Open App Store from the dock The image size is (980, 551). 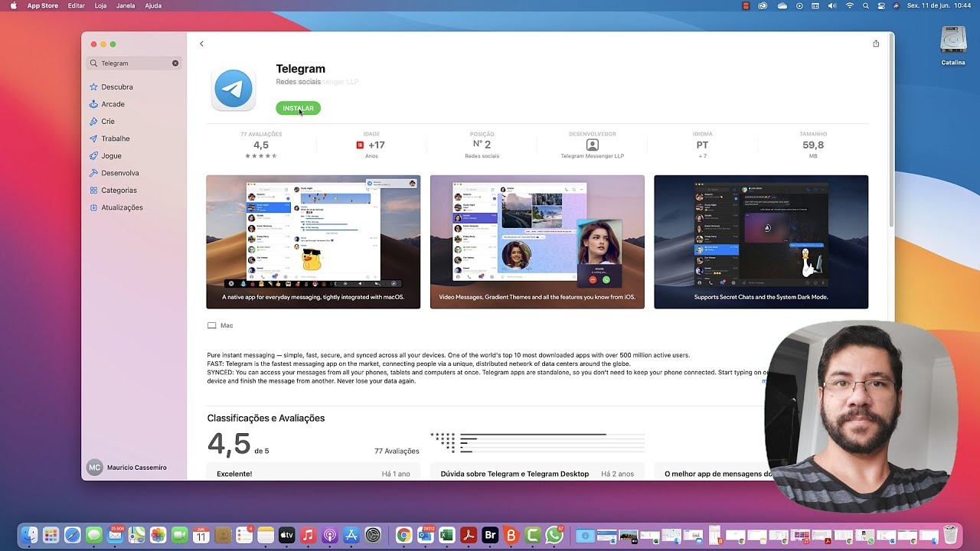coord(351,536)
